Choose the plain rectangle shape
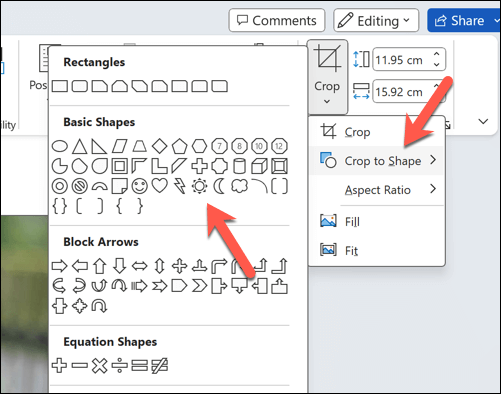 [60, 86]
